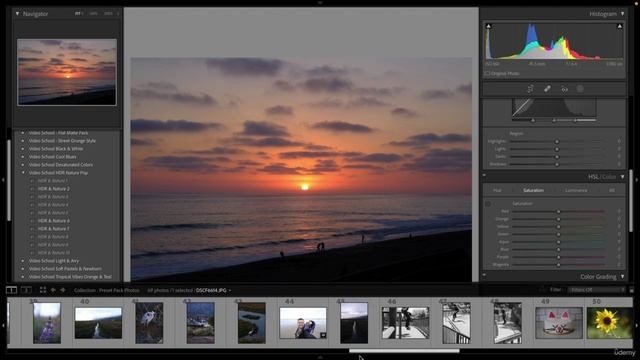Switch to the Hue tab

pyautogui.click(x=497, y=190)
